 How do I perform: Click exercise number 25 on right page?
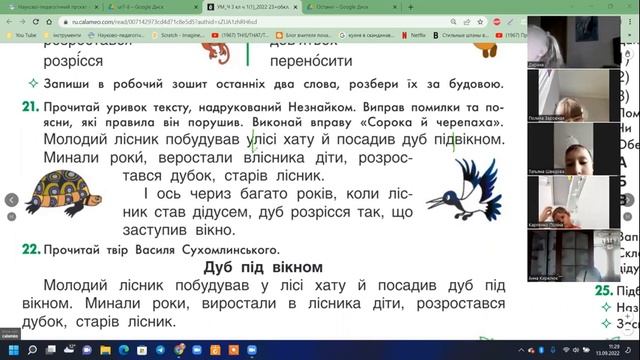[604, 290]
